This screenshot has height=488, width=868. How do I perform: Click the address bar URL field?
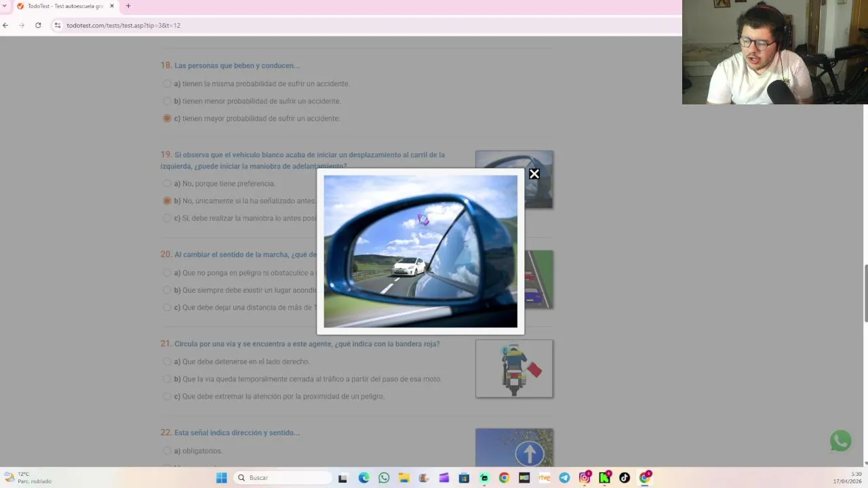366,25
